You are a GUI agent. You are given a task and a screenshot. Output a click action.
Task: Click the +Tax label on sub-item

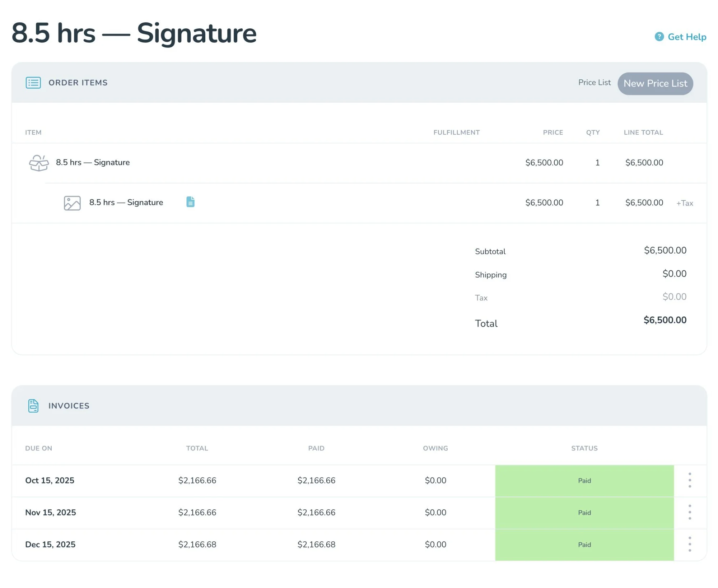(x=684, y=203)
